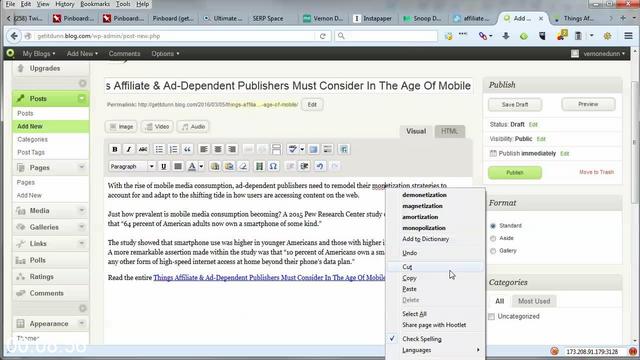The image size is (640, 360).
Task: Switch to the Visual editor tab
Action: (x=416, y=131)
